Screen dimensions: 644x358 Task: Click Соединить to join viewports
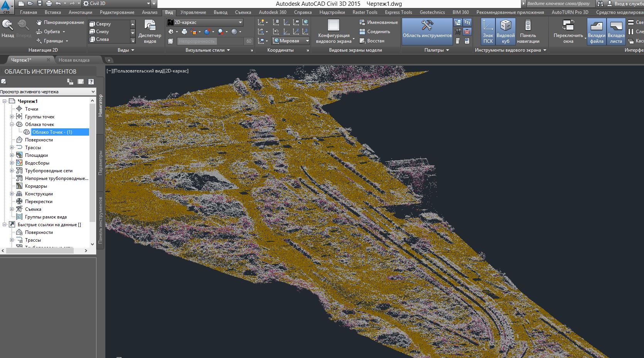375,32
